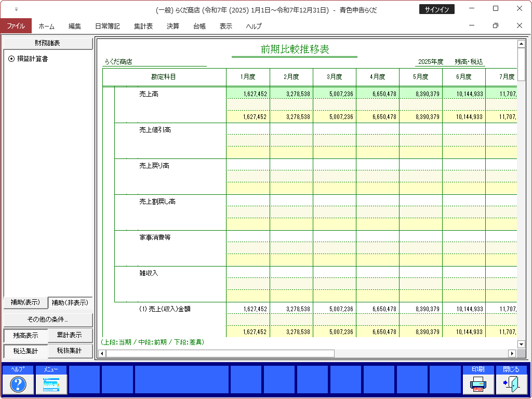Click the Print printer icon

pos(478,384)
